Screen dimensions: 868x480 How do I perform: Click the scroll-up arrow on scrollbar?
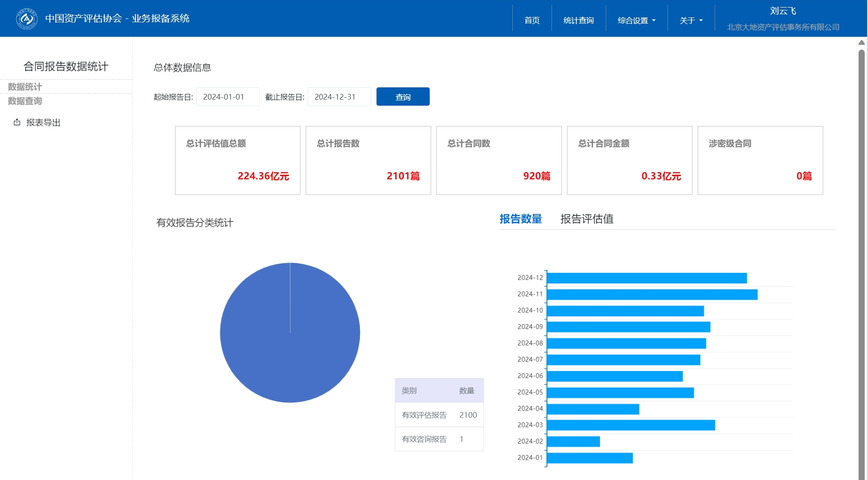coord(861,42)
